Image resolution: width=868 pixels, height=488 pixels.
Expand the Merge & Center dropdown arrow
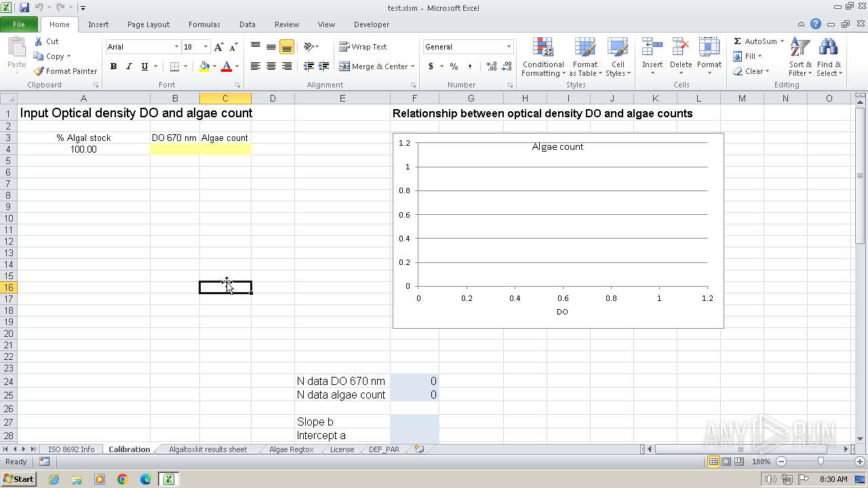[414, 66]
